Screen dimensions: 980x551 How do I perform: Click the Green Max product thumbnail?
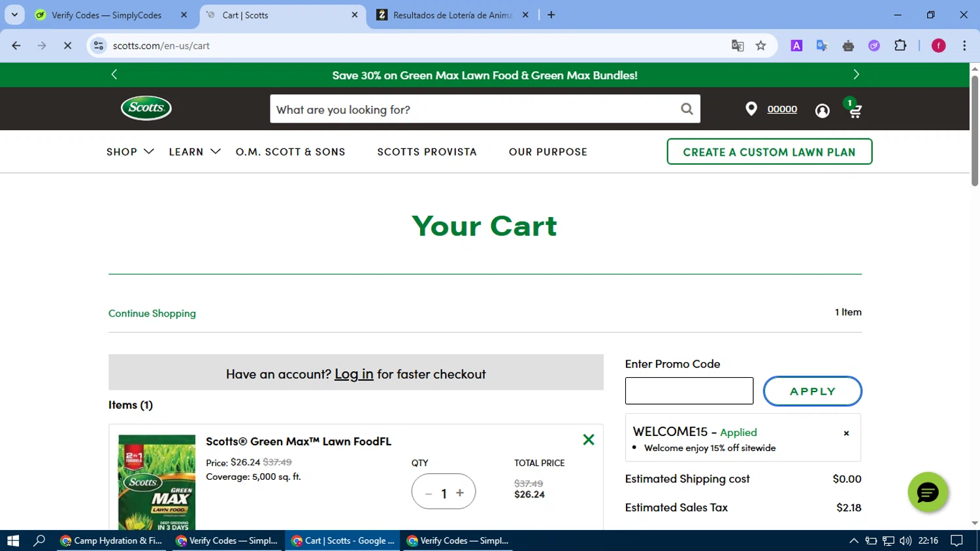(x=157, y=482)
